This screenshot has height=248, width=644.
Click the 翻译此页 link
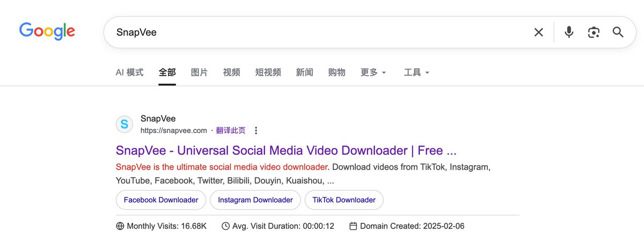pos(231,130)
